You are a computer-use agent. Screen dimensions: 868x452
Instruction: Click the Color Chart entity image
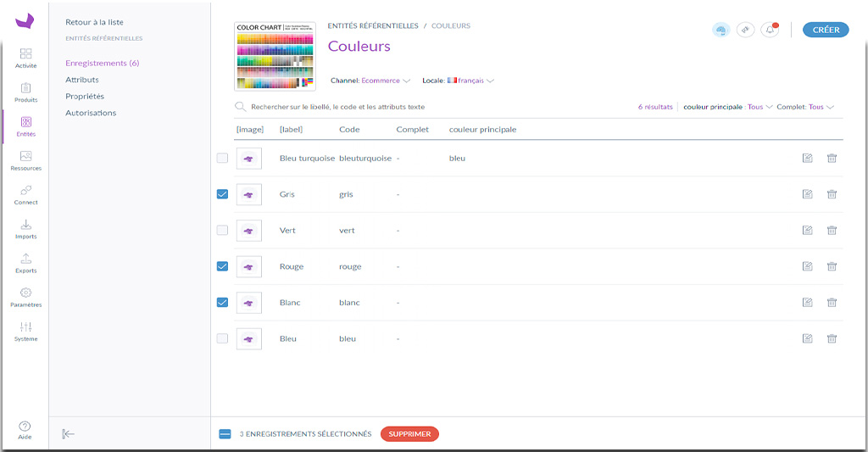coord(275,57)
